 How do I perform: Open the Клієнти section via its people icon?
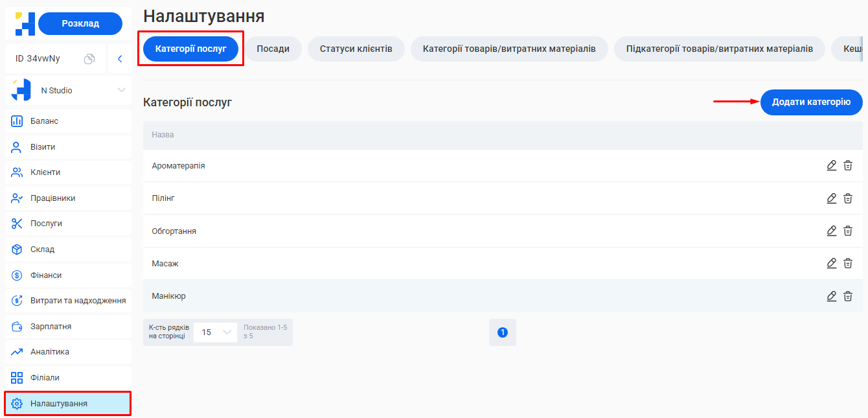[16, 172]
